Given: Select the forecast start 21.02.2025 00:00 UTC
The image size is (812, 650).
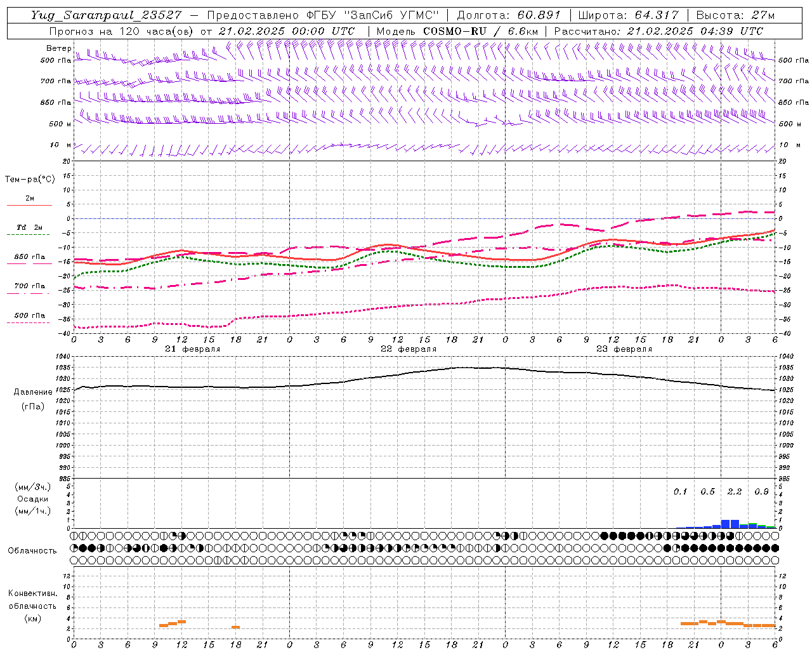Looking at the screenshot, I should pyautogui.click(x=287, y=31).
